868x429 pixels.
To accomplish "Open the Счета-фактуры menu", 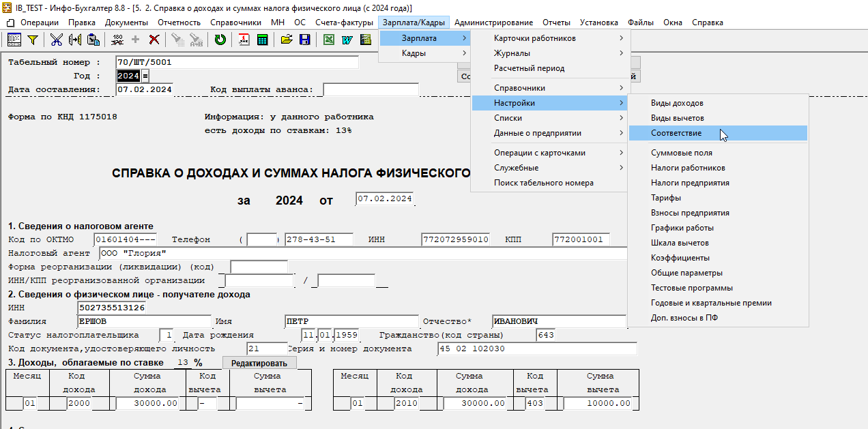I will point(344,23).
